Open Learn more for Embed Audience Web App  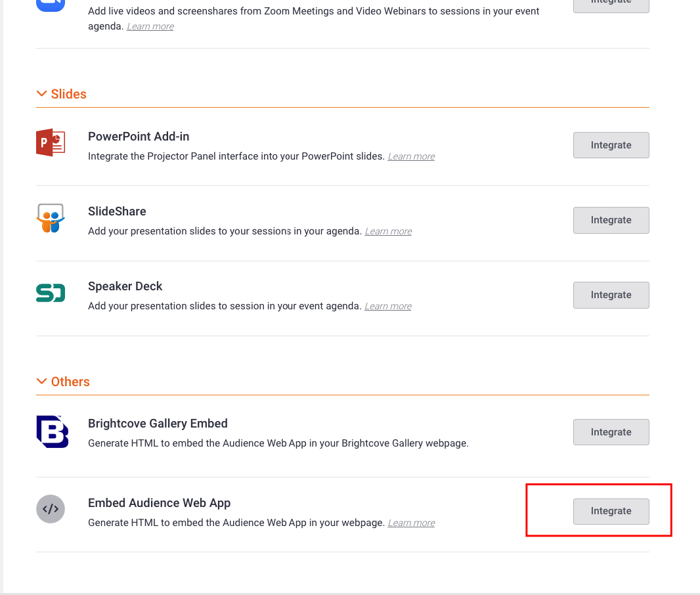pos(411,523)
